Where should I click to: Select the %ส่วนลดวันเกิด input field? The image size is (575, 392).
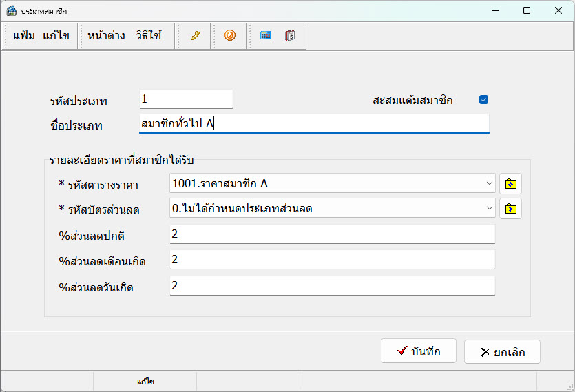tap(332, 285)
